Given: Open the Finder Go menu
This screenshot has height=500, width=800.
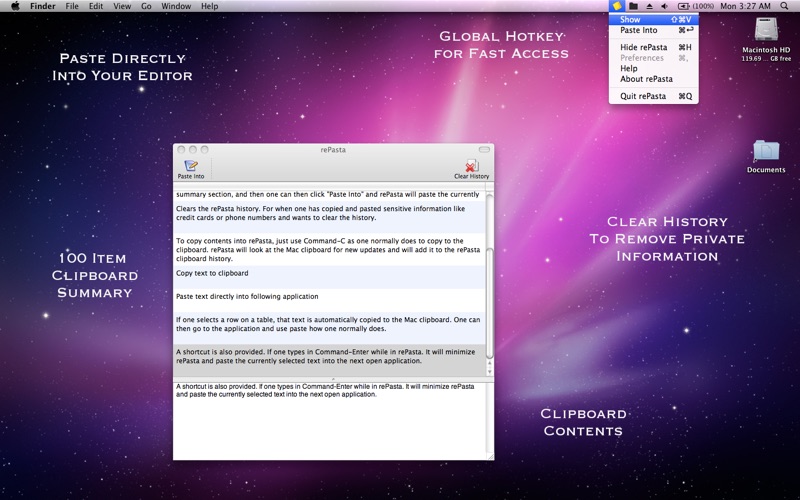Looking at the screenshot, I should pyautogui.click(x=146, y=6).
